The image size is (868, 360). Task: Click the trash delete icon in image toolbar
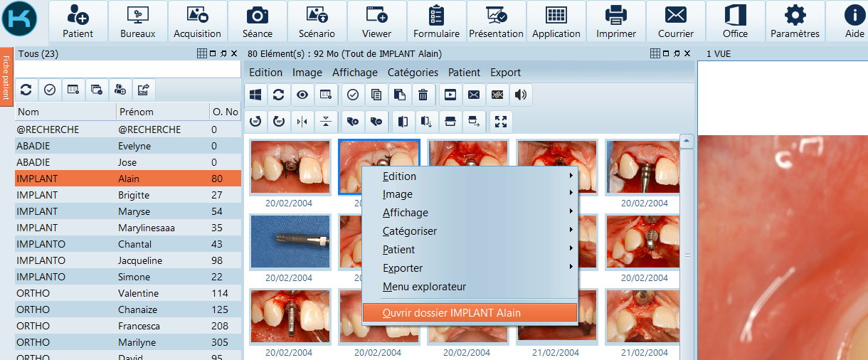click(423, 95)
